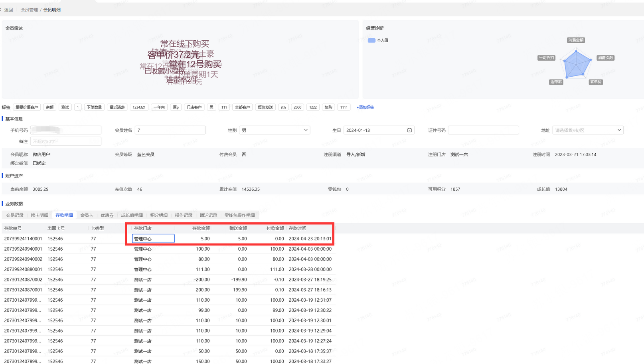Select deposit order 207399240940001
The height and width of the screenshot is (364, 644).
tap(23, 249)
